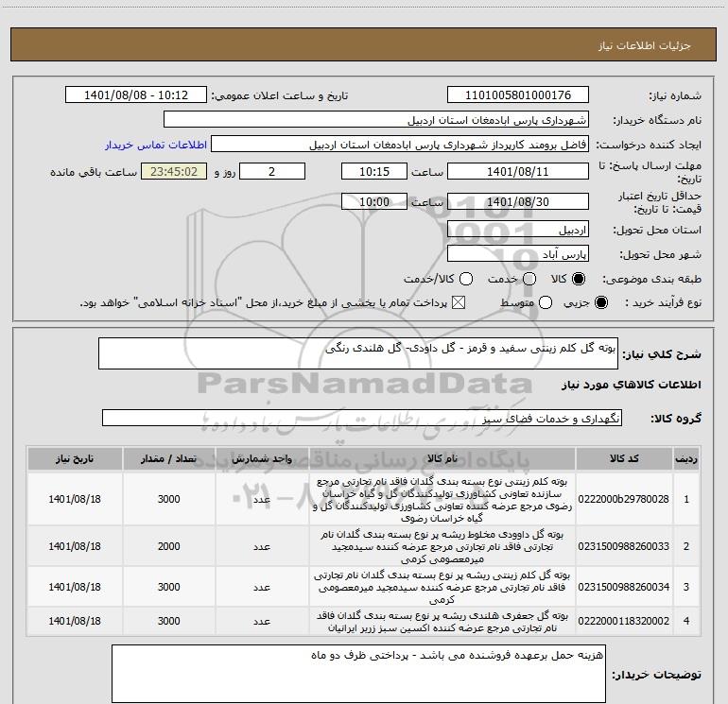Click the price validity date 1401/08/30
728x704 pixels.
(518, 201)
